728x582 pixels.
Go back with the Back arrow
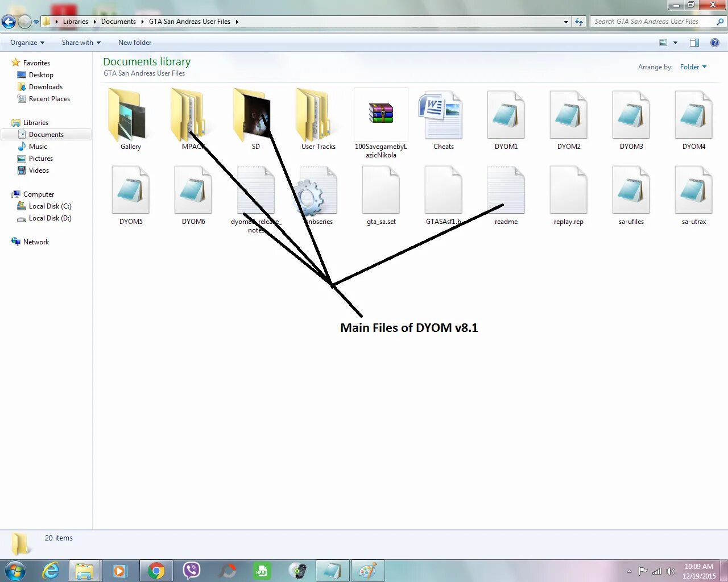coord(9,22)
